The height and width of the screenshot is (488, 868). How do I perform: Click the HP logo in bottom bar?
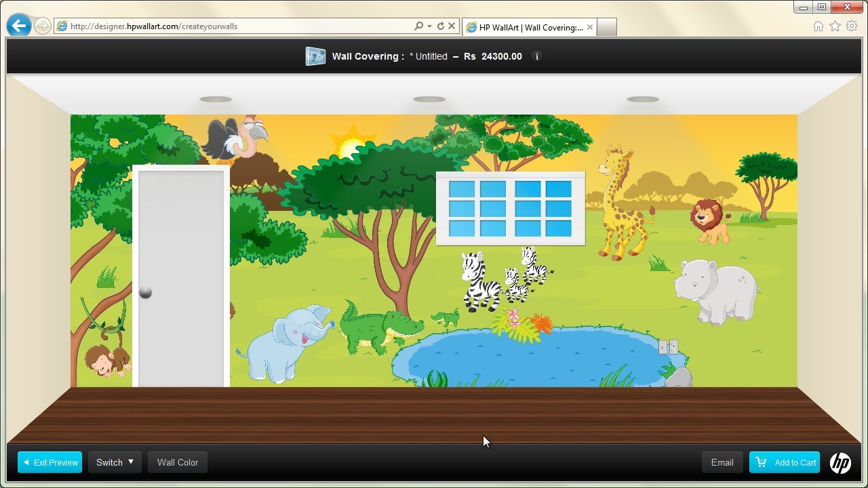coord(840,463)
